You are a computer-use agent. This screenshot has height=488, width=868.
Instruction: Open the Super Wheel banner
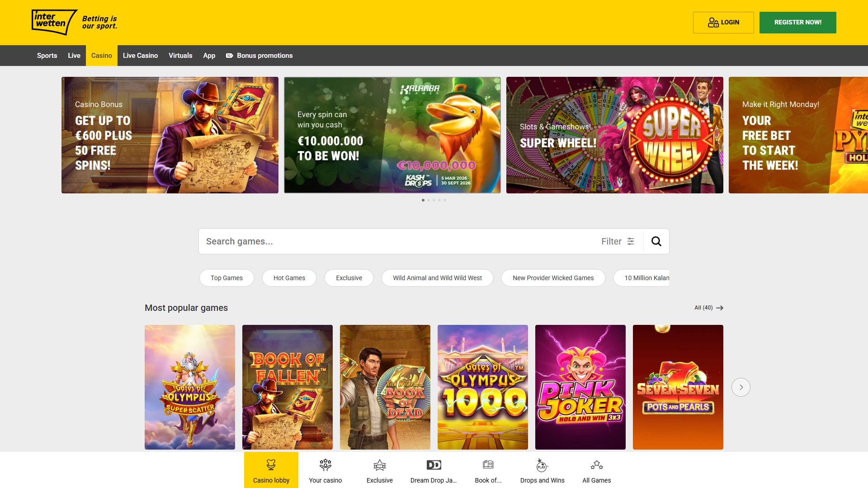(615, 135)
